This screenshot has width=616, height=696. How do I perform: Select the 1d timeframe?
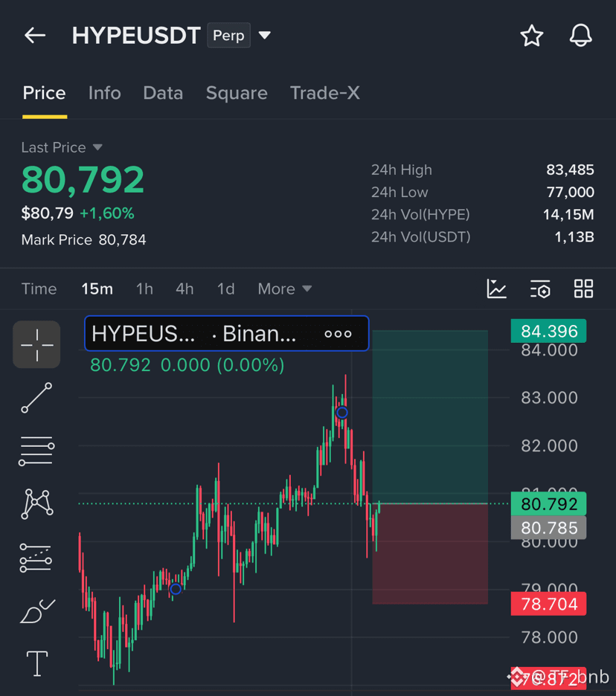click(225, 289)
